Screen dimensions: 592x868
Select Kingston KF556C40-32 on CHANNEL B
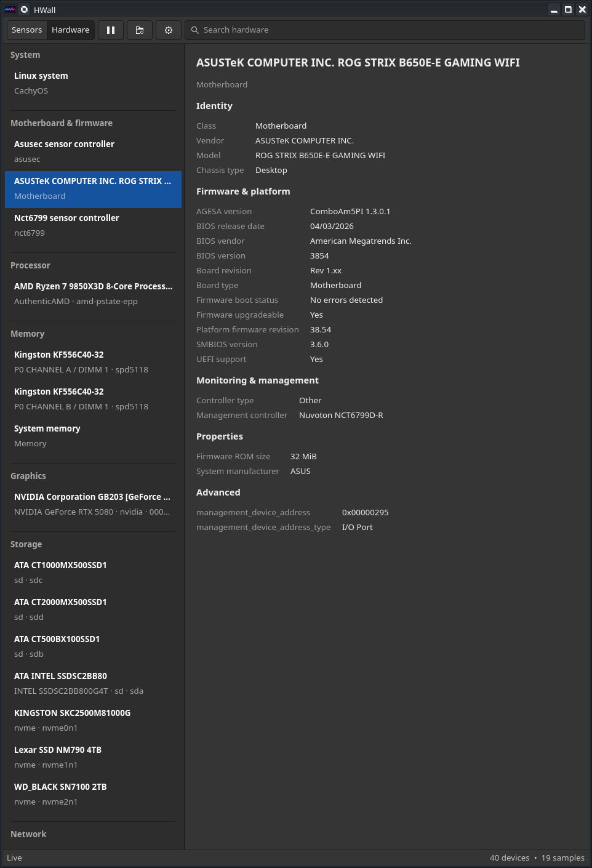pyautogui.click(x=93, y=399)
